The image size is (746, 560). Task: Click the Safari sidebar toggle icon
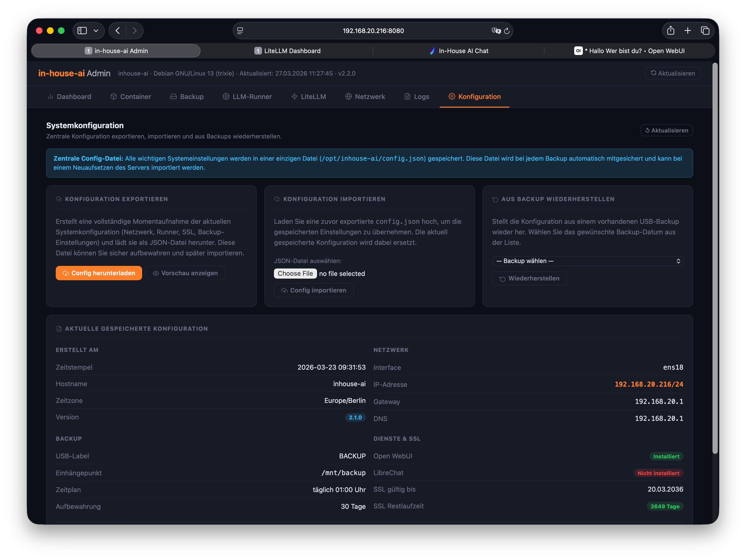[x=82, y=31]
